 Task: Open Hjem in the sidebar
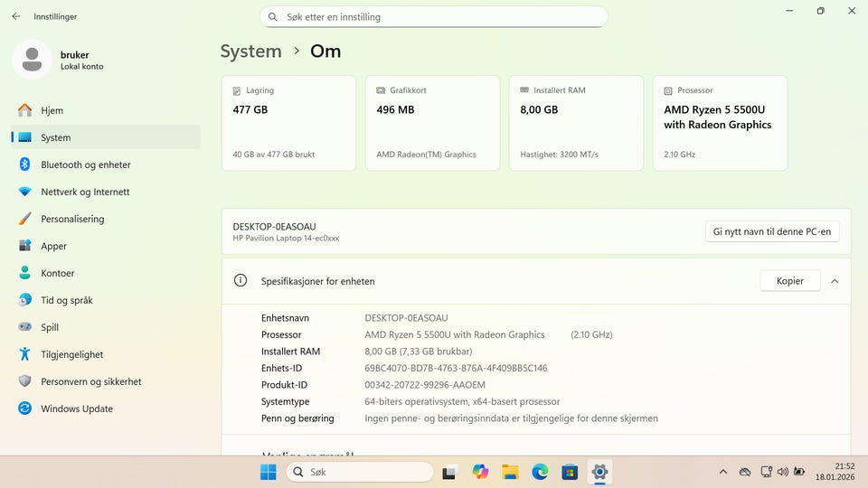point(105,110)
